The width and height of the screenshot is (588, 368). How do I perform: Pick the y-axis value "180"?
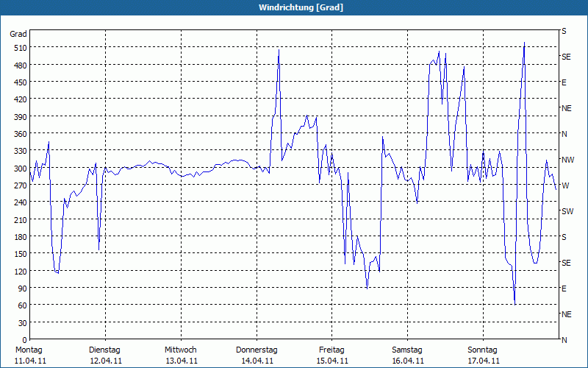21,237
